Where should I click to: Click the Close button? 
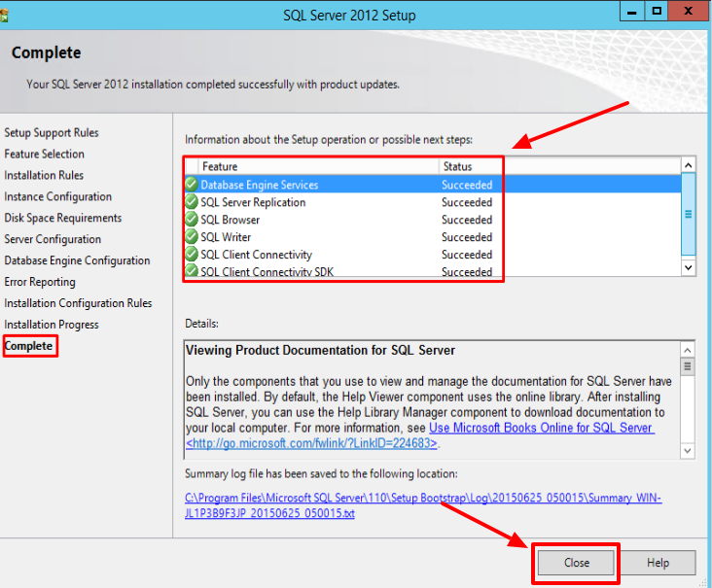(576, 563)
